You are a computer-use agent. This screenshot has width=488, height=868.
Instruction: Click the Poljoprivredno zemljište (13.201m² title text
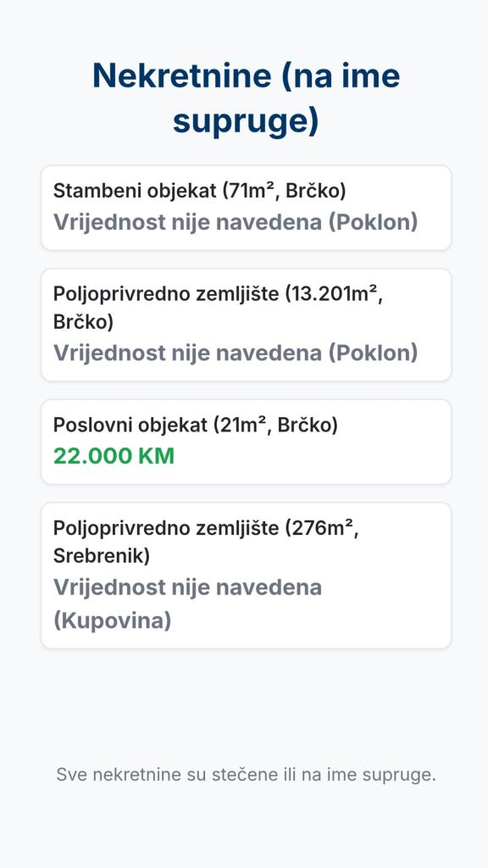point(218,294)
